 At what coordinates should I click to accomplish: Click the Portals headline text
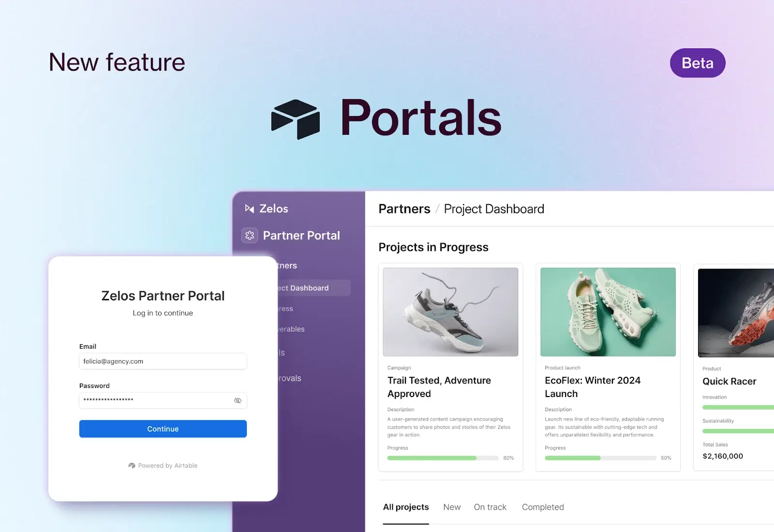[421, 118]
